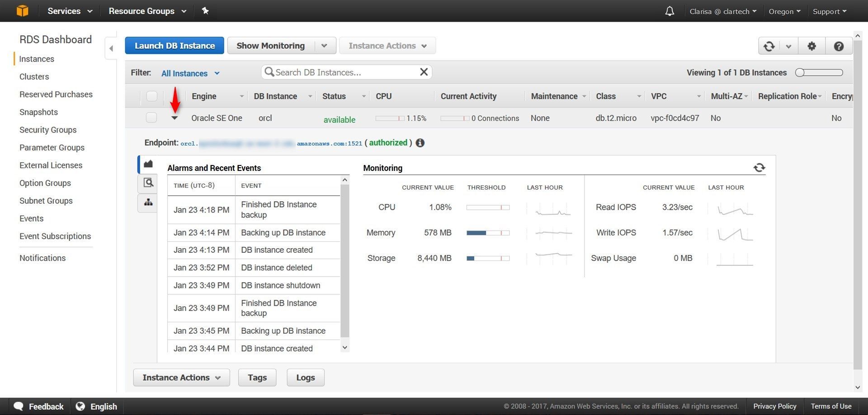Viewport: 868px width, 415px height.
Task: Go to Clusters in sidebar
Action: (34, 76)
